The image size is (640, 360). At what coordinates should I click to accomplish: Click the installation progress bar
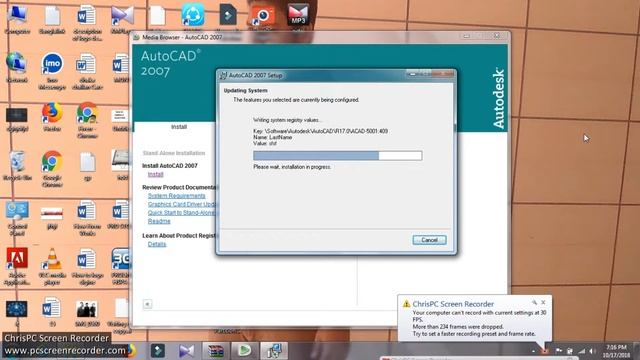coord(338,156)
